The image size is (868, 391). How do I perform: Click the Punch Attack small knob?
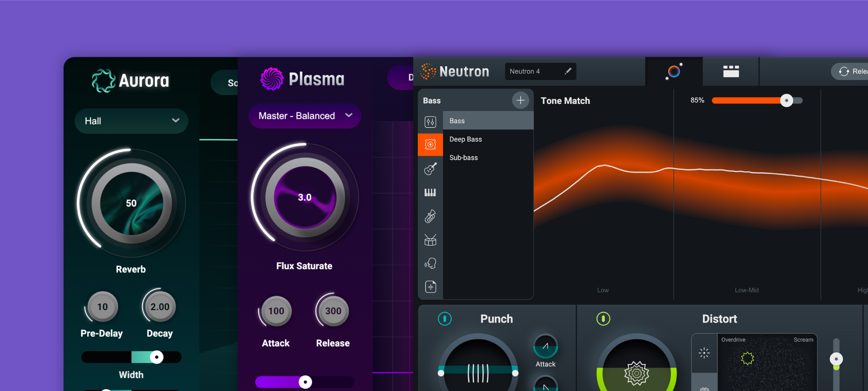coord(545,346)
